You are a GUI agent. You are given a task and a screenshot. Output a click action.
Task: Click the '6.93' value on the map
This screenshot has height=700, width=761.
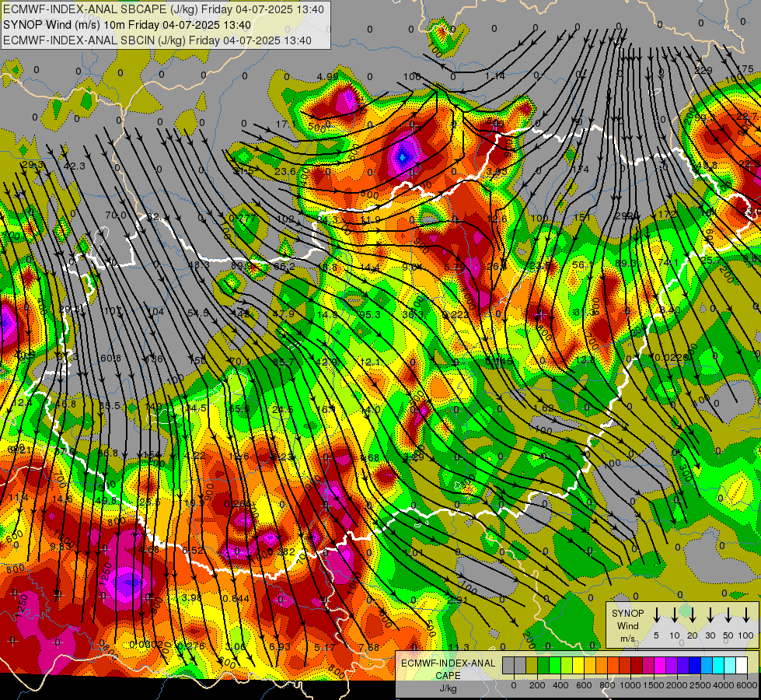[x=280, y=647]
